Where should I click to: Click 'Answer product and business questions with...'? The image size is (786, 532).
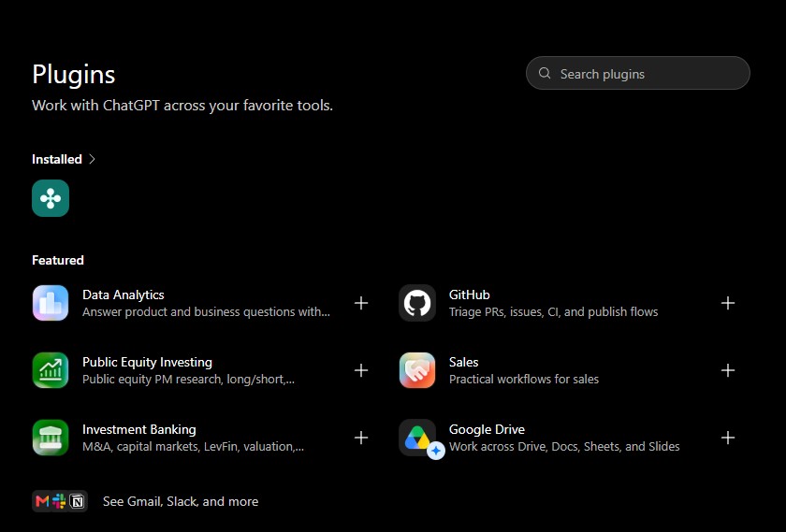[207, 312]
